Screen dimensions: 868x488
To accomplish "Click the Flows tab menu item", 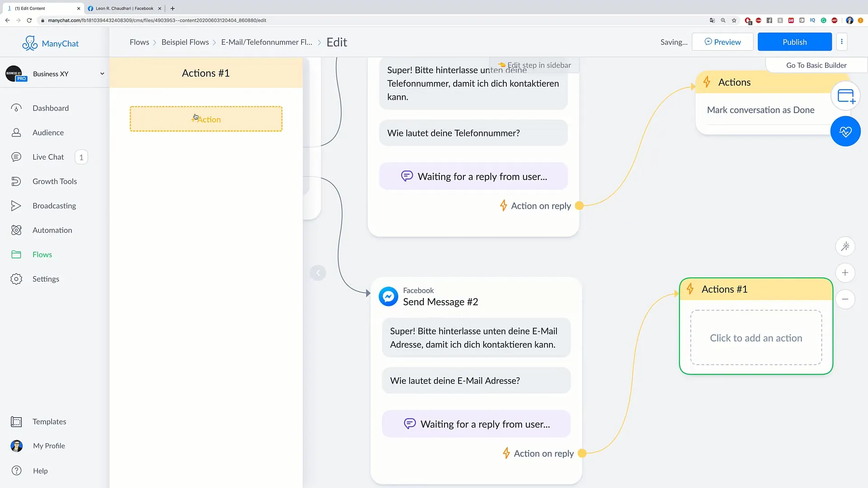I will 42,254.
